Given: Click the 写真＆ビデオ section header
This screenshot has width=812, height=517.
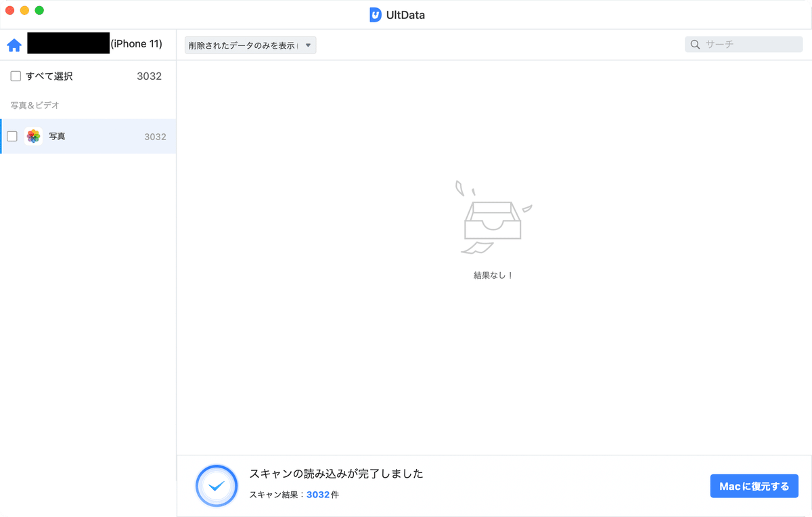Looking at the screenshot, I should click(x=34, y=106).
